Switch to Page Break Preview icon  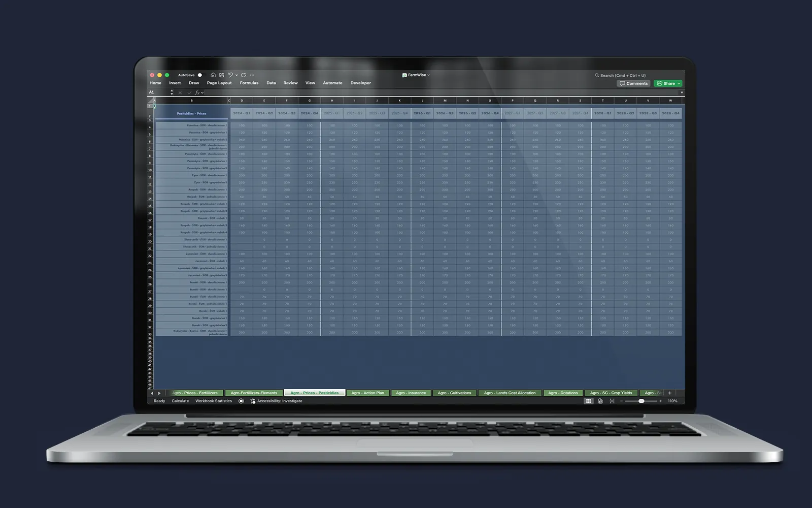pyautogui.click(x=612, y=401)
